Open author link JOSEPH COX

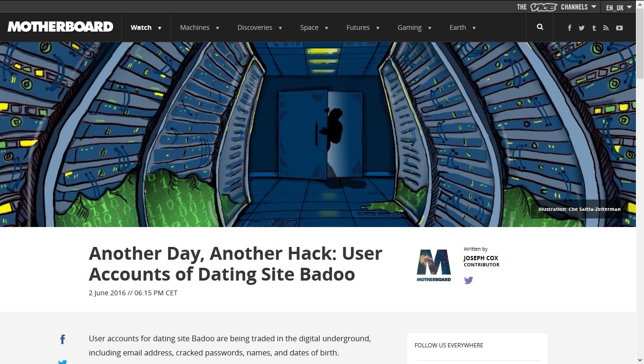(x=481, y=258)
